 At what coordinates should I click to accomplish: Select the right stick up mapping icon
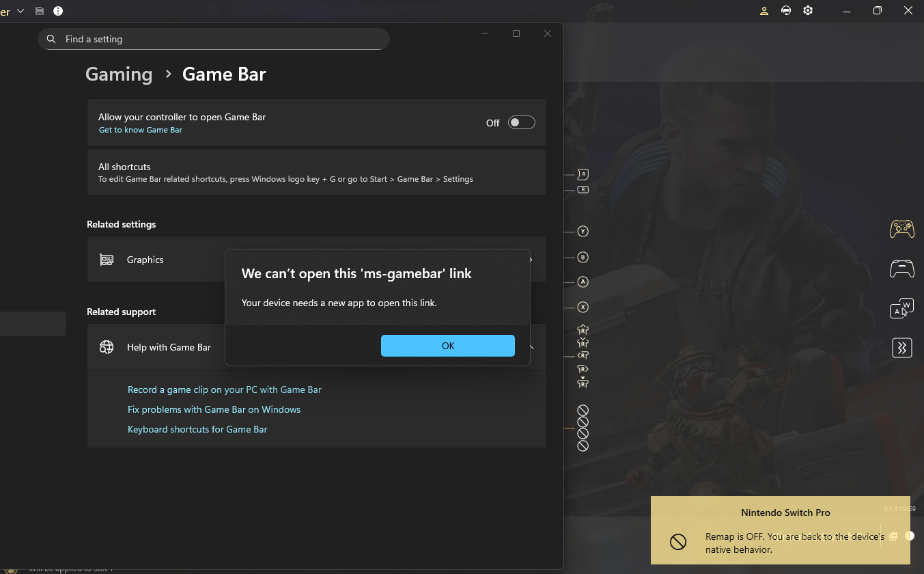tap(583, 329)
